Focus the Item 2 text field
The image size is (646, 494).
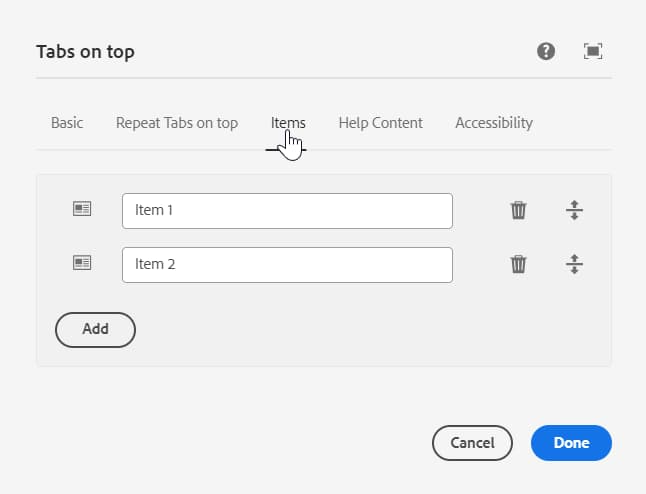tap(287, 264)
